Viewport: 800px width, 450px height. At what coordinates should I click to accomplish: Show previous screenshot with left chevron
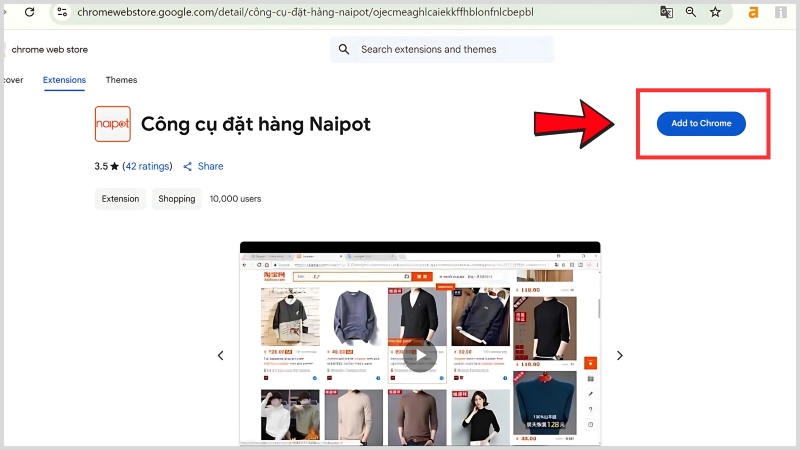[x=220, y=356]
